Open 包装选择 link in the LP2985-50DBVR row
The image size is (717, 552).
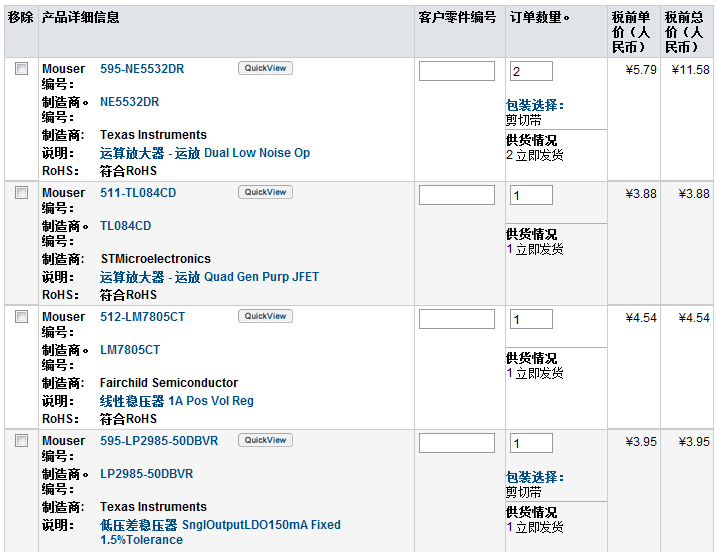point(535,477)
